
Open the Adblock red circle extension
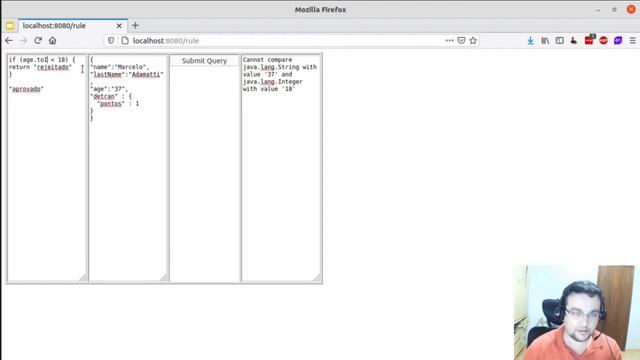[604, 40]
